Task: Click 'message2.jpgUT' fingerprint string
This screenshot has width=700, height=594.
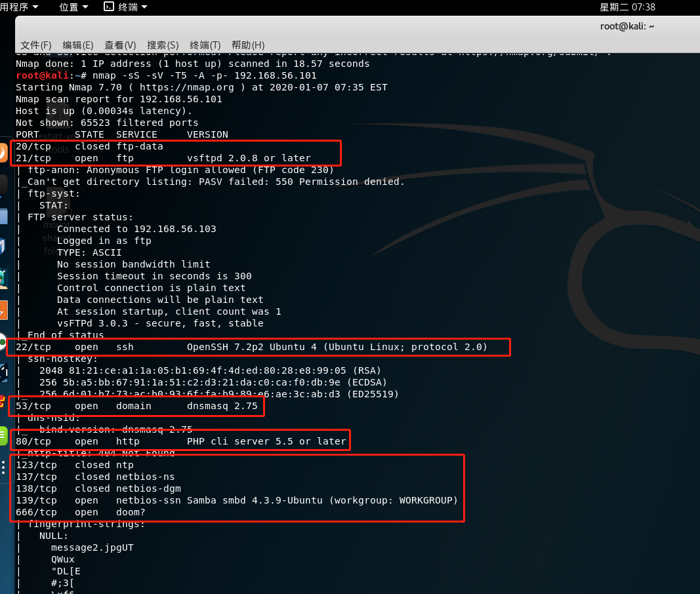Action: point(93,547)
